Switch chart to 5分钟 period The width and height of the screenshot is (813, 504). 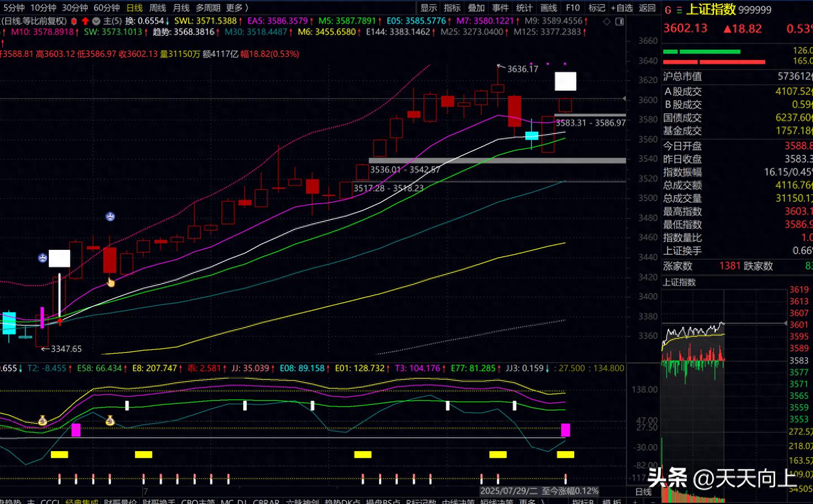click(14, 8)
